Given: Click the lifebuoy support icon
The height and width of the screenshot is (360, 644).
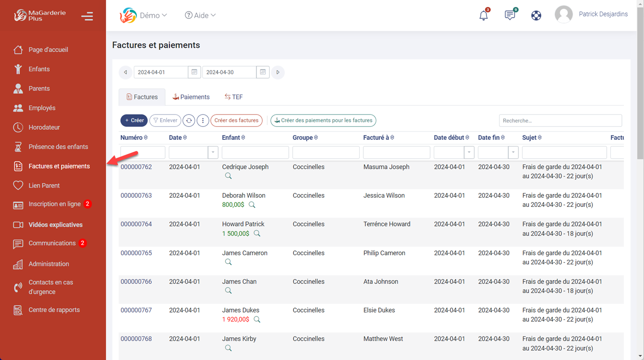Looking at the screenshot, I should [x=536, y=15].
